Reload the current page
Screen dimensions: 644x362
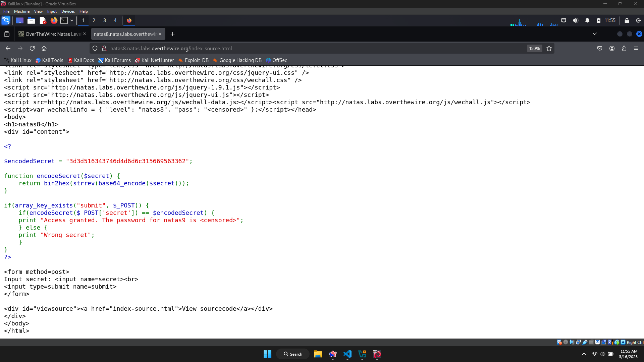click(x=32, y=49)
